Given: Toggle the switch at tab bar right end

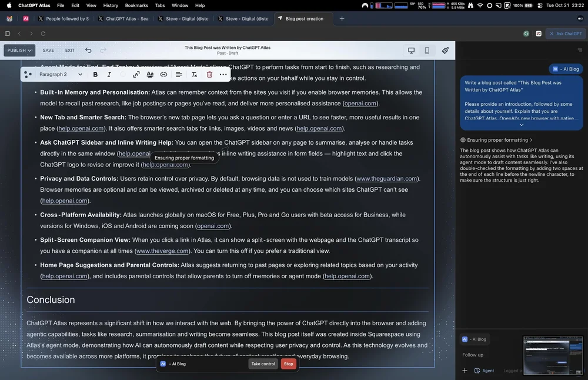Looking at the screenshot, I should pyautogui.click(x=580, y=18).
